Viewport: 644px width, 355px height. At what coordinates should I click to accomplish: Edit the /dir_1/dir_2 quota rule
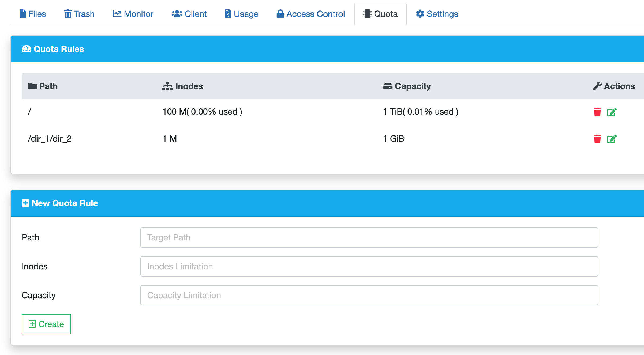[612, 139]
